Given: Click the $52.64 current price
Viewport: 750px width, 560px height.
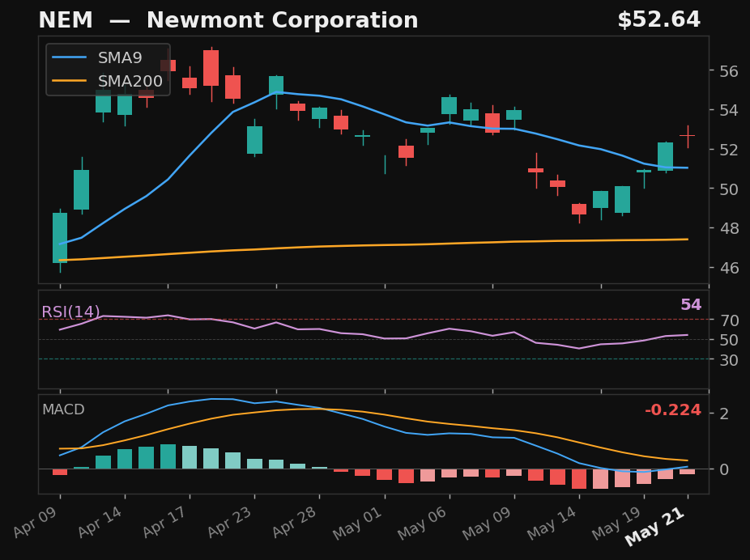Looking at the screenshot, I should (x=659, y=20).
